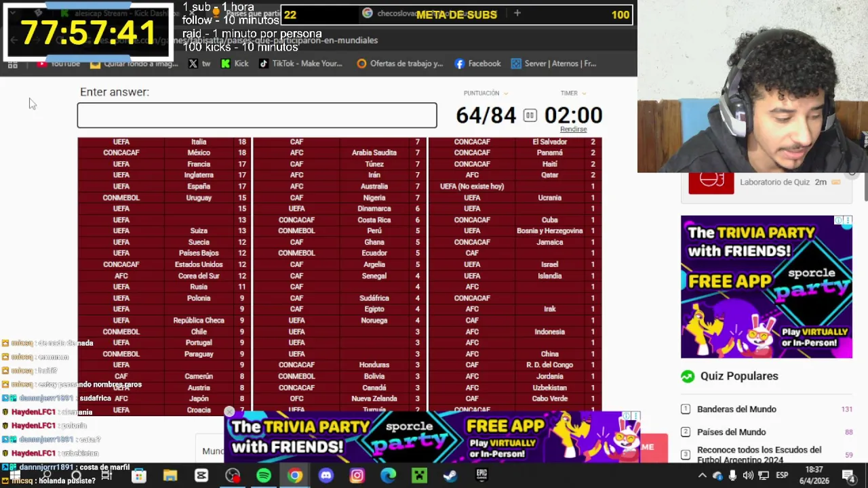The image size is (868, 488).
Task: Click the 'El Salvador' cell
Action: coord(550,142)
